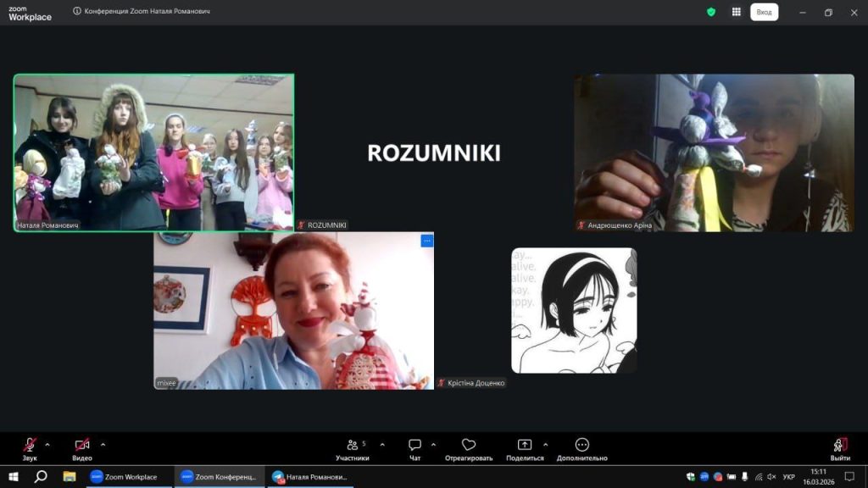Switch to Zoom Workplace in the taskbar
The image size is (868, 488).
coord(124,477)
